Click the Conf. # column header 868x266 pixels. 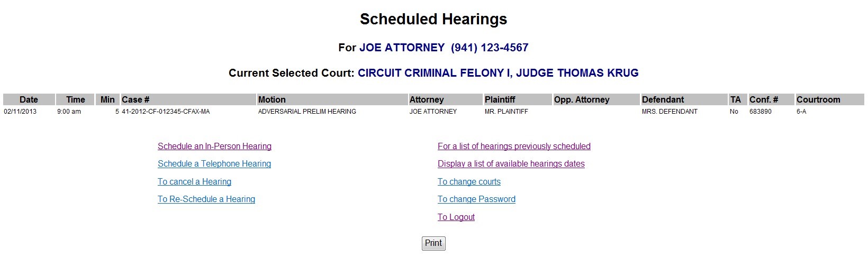click(763, 99)
